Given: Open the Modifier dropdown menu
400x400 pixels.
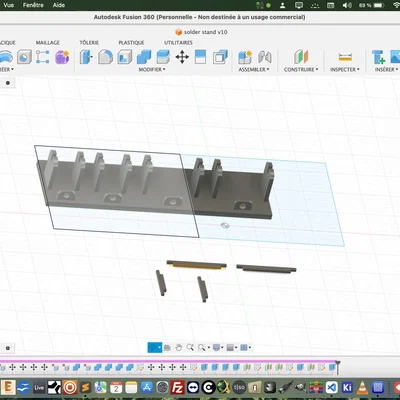Looking at the screenshot, I should (x=152, y=69).
